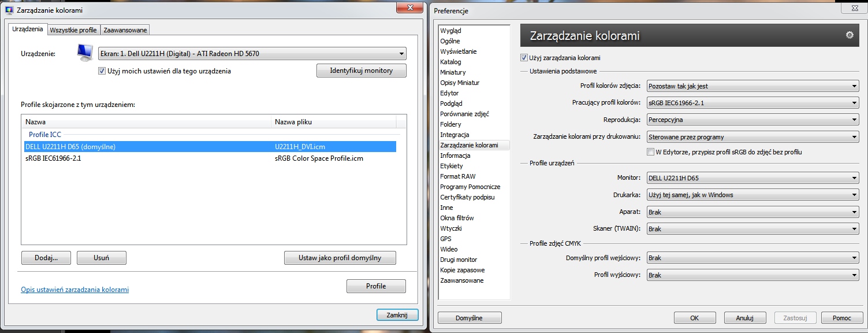Click the 'Identyfikuj monitory' button
This screenshot has width=868, height=333.
[361, 71]
